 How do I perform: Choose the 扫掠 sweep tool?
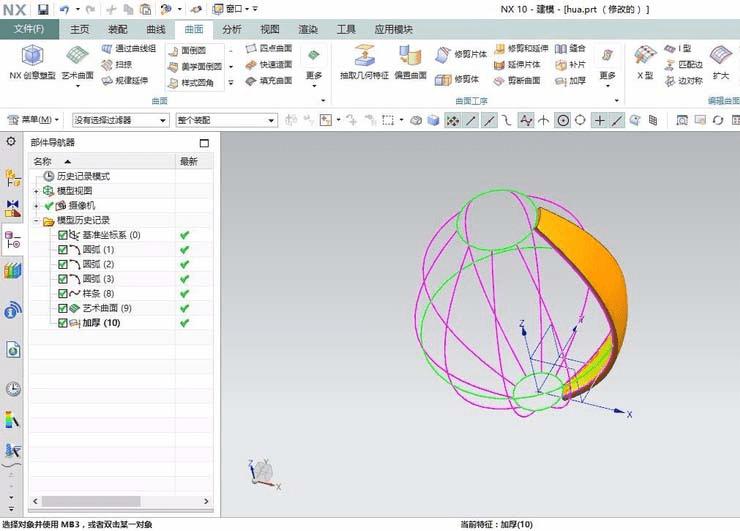[x=117, y=65]
